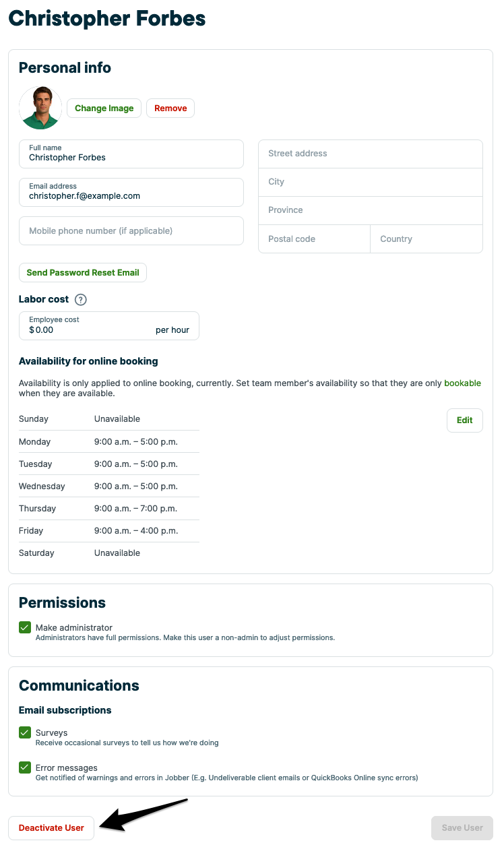Click the Save User button
This screenshot has width=504, height=849.
[x=462, y=828]
